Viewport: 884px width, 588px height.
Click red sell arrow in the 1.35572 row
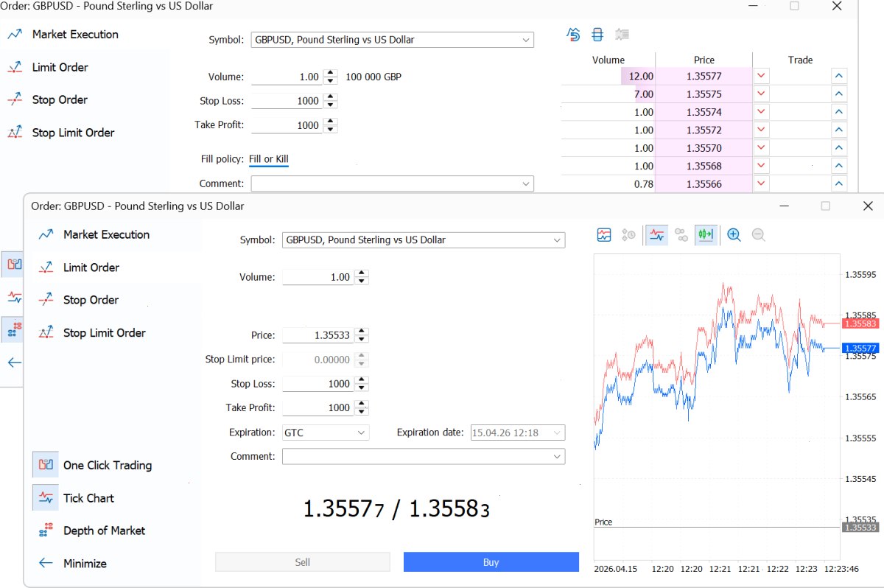[762, 130]
